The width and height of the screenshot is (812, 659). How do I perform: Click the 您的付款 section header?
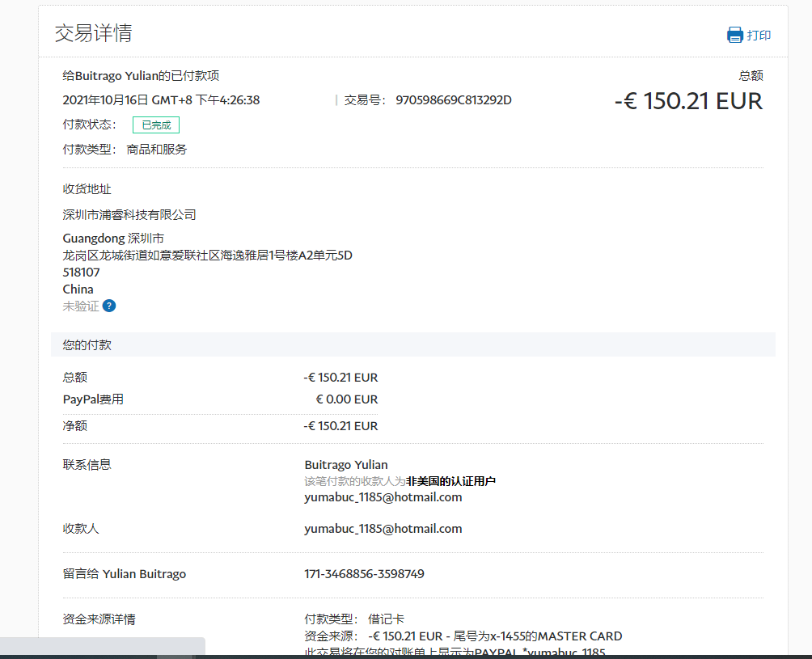87,344
